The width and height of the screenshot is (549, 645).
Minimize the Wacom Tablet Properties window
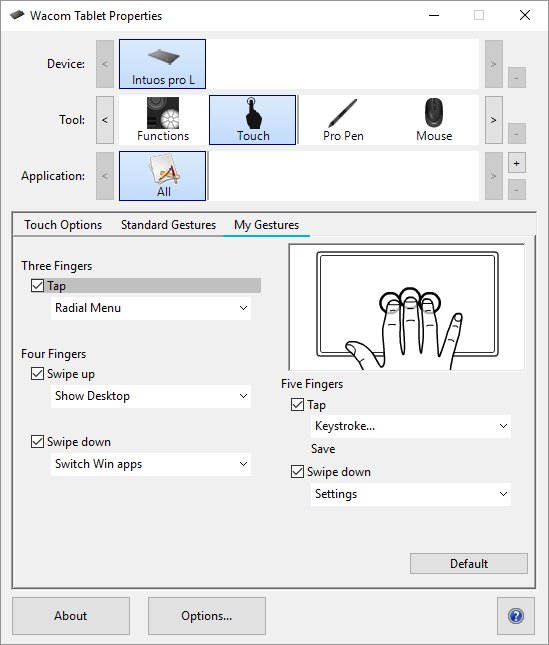(434, 15)
